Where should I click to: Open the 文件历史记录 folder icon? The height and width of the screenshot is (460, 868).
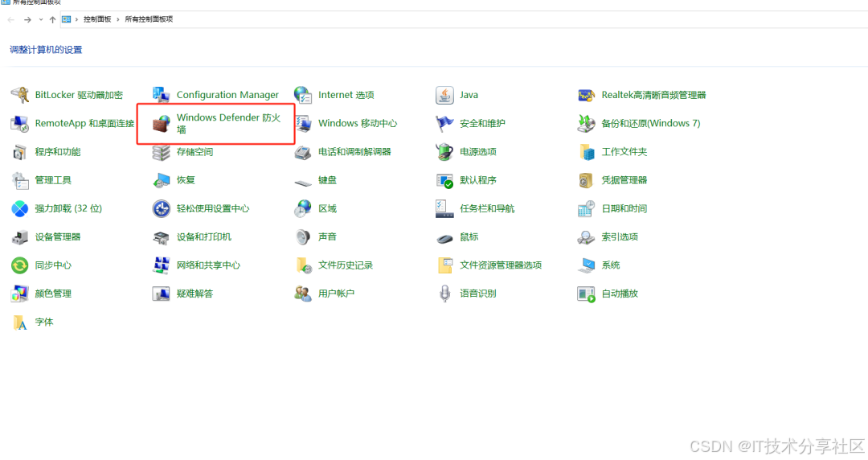pyautogui.click(x=303, y=265)
